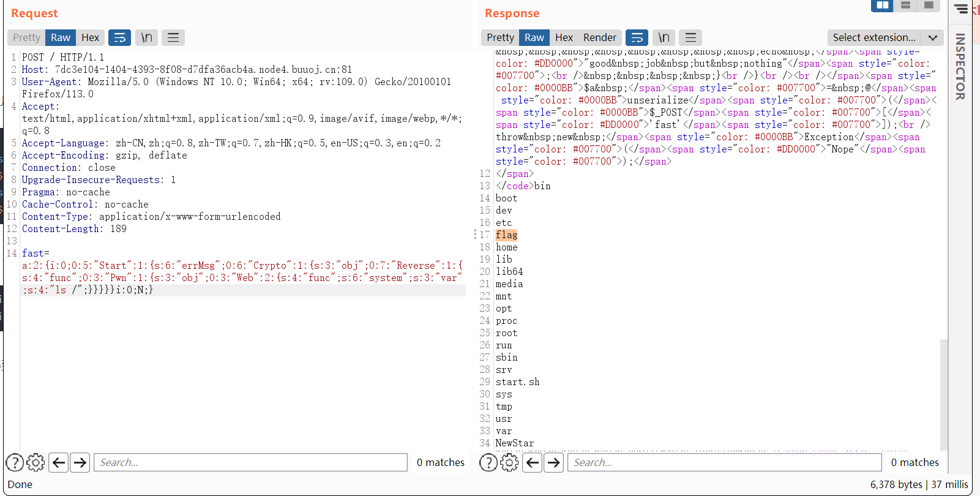Open Response search help icon

click(x=488, y=462)
